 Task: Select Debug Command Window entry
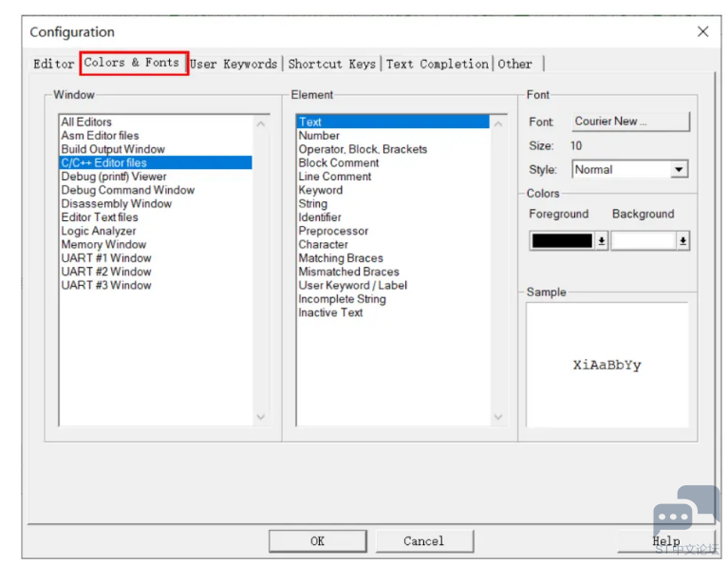[x=156, y=190]
